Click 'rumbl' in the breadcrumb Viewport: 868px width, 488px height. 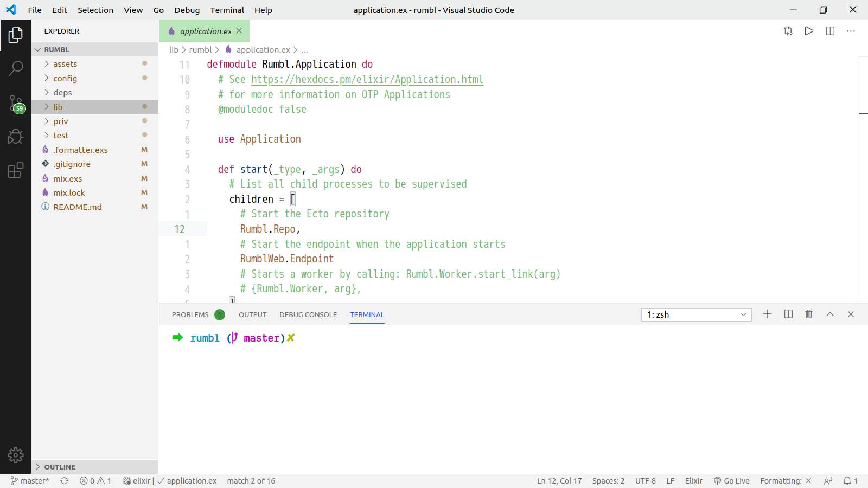click(x=200, y=50)
